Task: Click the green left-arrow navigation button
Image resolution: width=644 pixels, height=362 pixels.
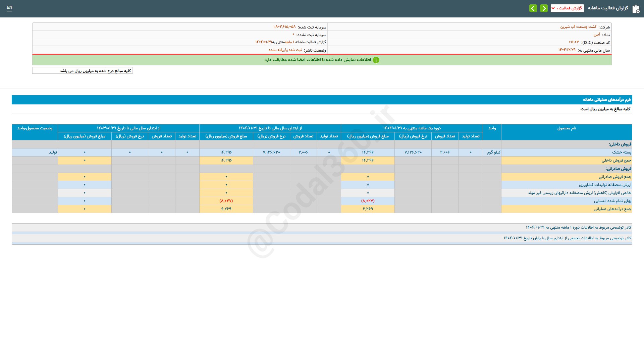Action: pos(533,8)
